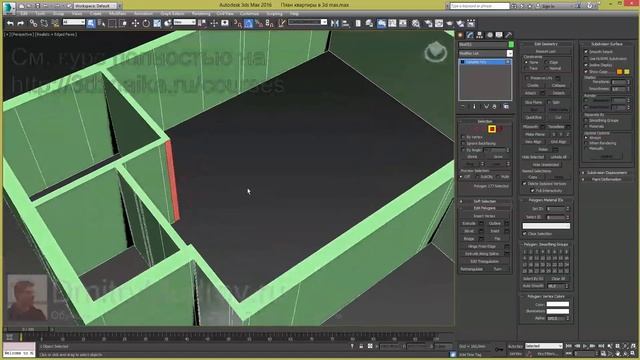Open Select by Name dialog icon
This screenshot has width=640, height=360.
pos(101,24)
